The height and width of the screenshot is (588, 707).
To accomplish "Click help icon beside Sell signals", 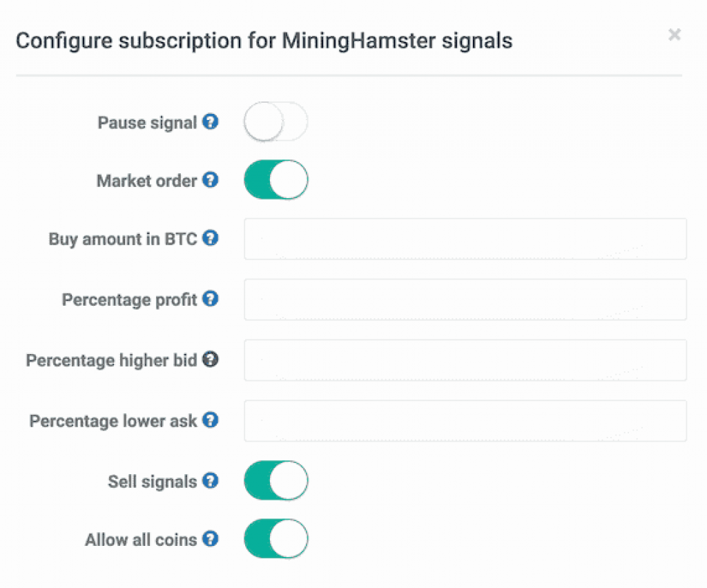I will tap(210, 481).
